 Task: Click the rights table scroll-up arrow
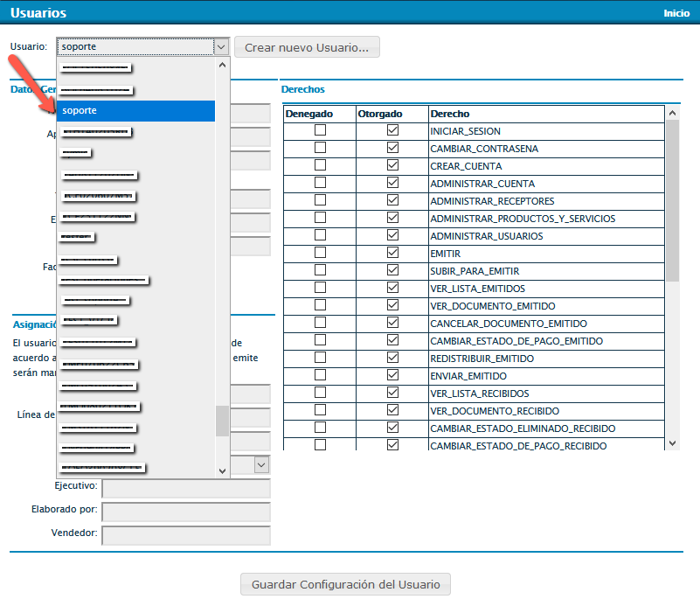[672, 113]
